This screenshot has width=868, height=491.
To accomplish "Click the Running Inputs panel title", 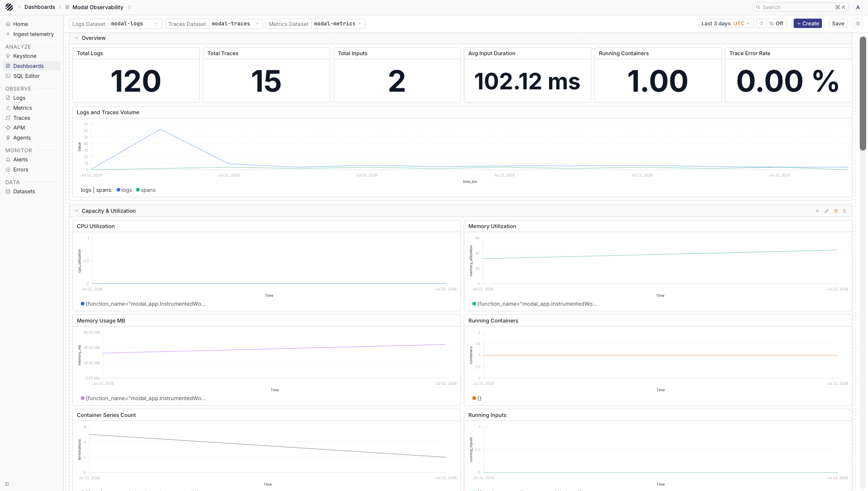I will (x=487, y=415).
